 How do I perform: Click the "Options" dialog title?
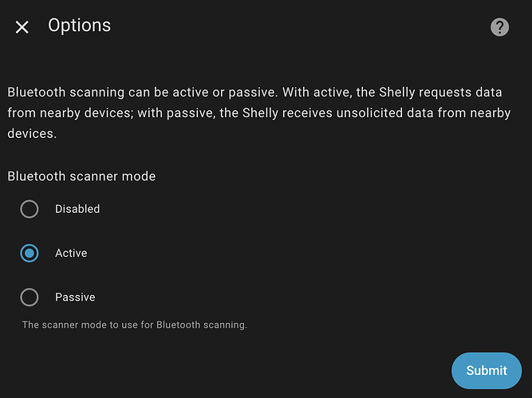tap(79, 26)
